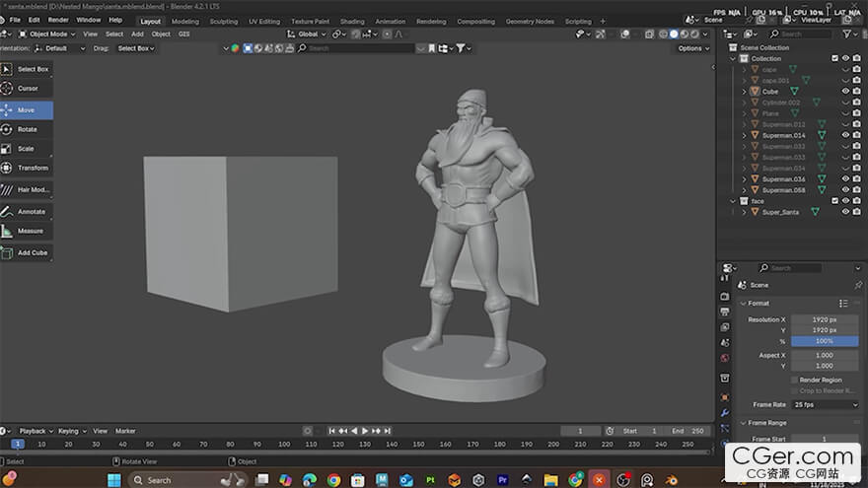Select the Annotate tool
Image resolution: width=868 pixels, height=488 pixels.
(x=30, y=211)
